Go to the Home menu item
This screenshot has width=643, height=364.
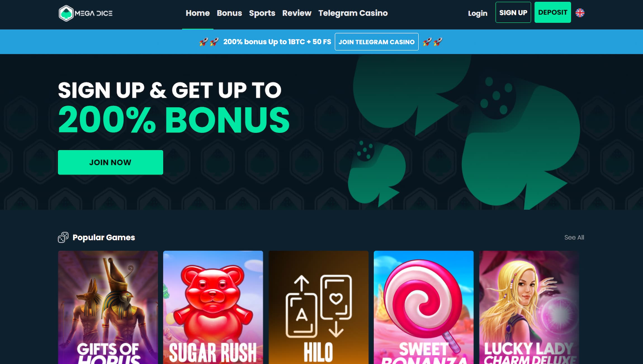click(x=198, y=13)
